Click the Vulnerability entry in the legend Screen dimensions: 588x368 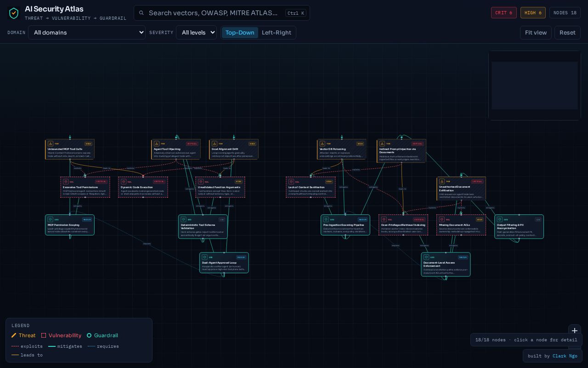click(x=61, y=335)
